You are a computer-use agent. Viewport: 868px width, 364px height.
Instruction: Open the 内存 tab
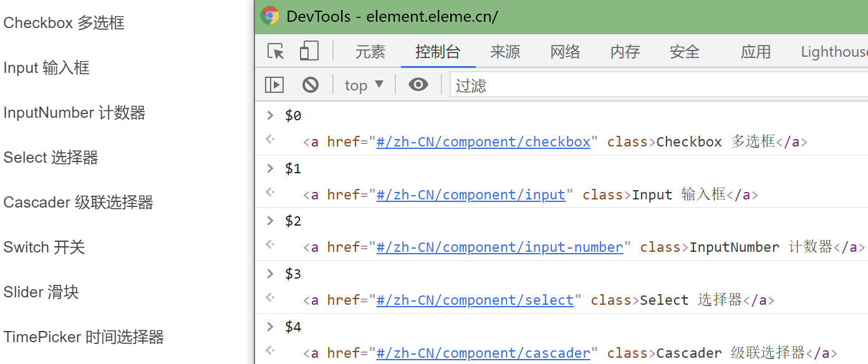[625, 52]
